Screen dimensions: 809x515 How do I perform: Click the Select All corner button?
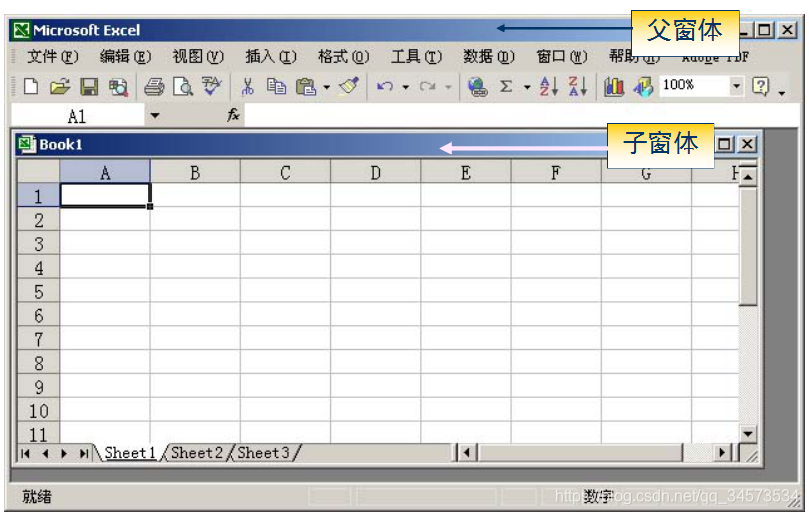39,172
